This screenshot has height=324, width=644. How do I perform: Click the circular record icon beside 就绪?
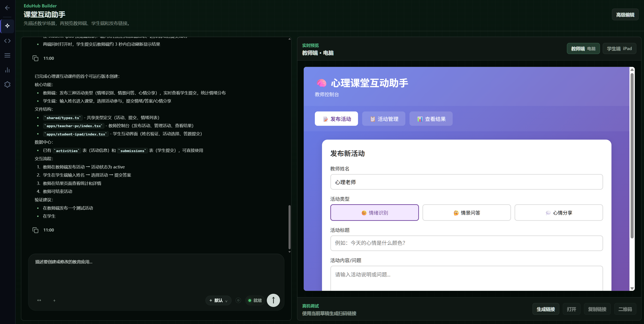[x=238, y=300]
